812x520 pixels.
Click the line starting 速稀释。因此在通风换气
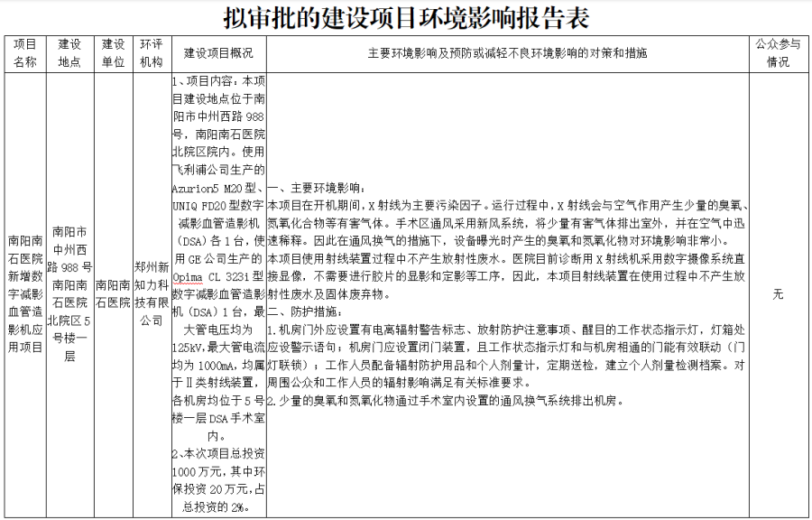[x=498, y=241]
